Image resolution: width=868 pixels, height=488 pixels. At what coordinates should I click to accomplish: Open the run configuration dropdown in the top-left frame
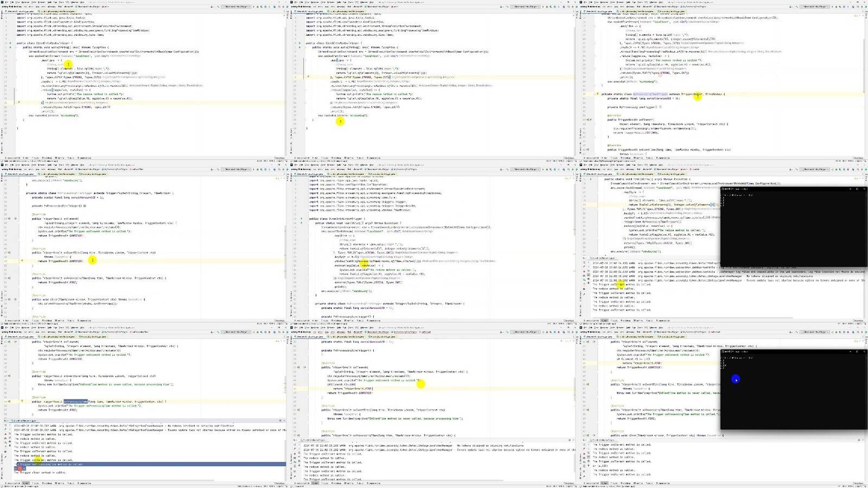pos(237,7)
